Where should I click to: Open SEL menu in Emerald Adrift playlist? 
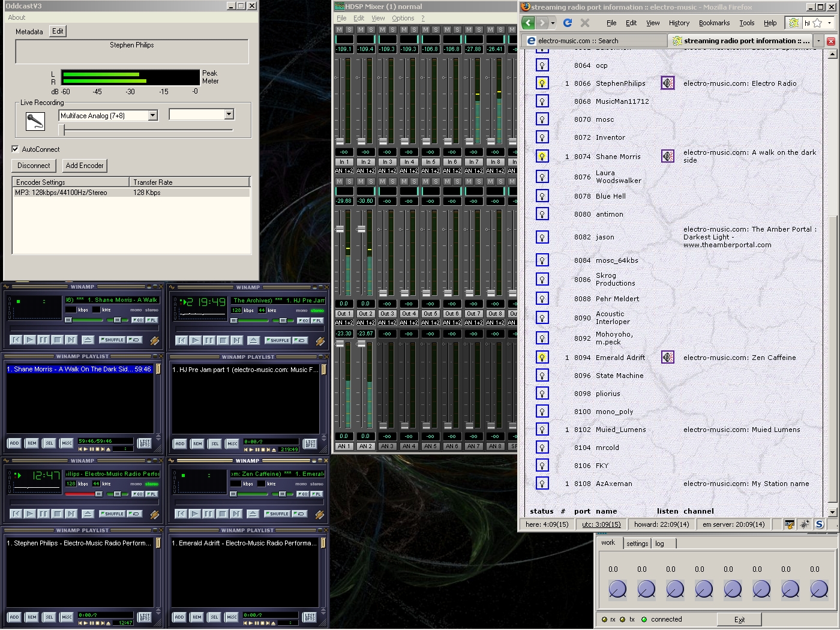pos(214,617)
